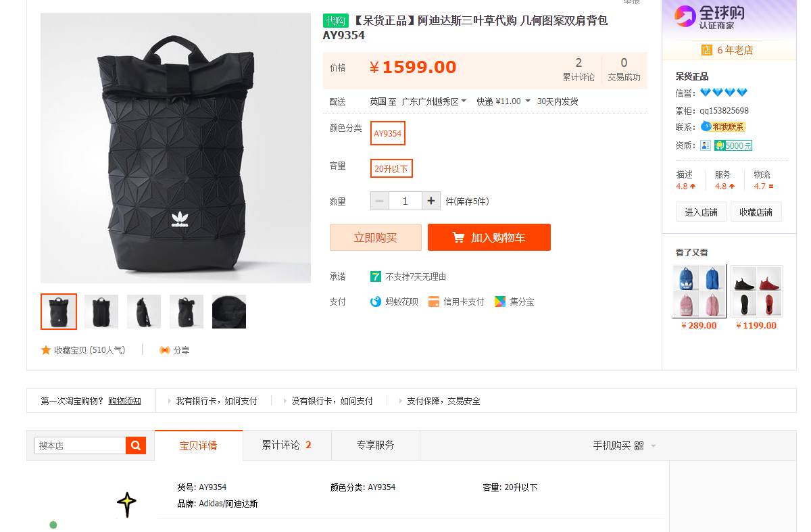Viewport: 811px width, 532px height.
Task: Open the 专享服务 tab
Action: (x=376, y=445)
